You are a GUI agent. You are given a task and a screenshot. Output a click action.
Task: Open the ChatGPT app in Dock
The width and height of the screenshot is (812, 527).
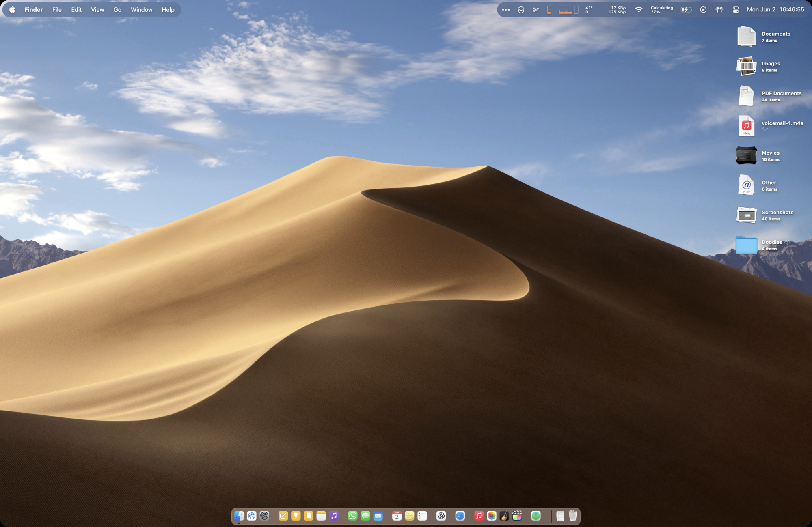(441, 516)
